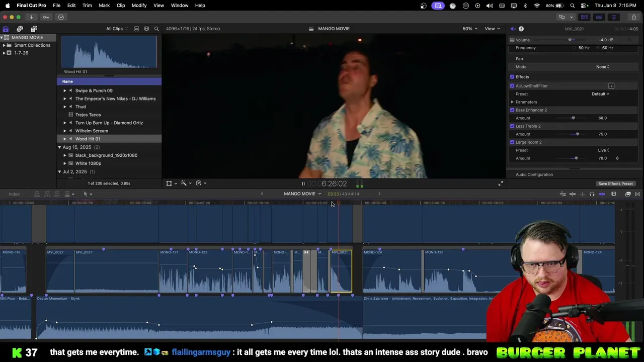Viewport: 644px width, 362px height.
Task: Open the Mark menu
Action: point(104,6)
